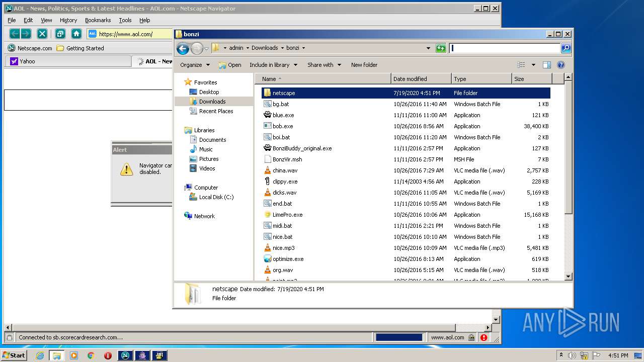Open the Include in library dropdown
Viewport: 644px width, 362px height.
tap(273, 65)
